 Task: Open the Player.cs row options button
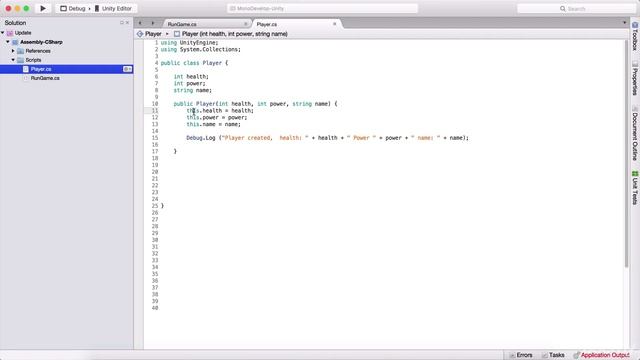(x=127, y=69)
